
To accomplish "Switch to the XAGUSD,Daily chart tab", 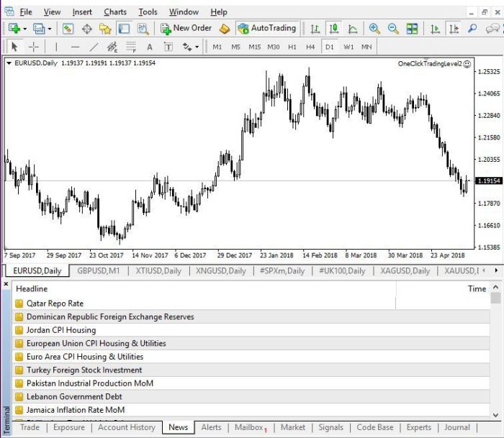I will point(405,270).
